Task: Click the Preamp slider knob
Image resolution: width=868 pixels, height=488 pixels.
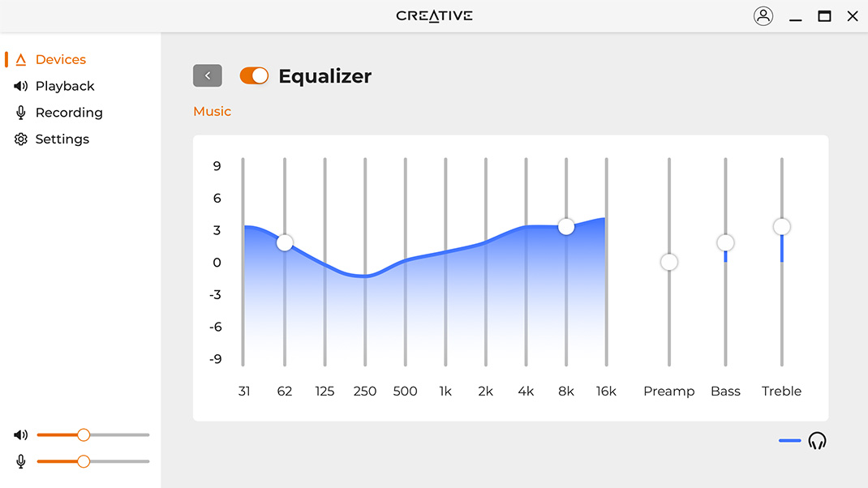Action: (669, 262)
